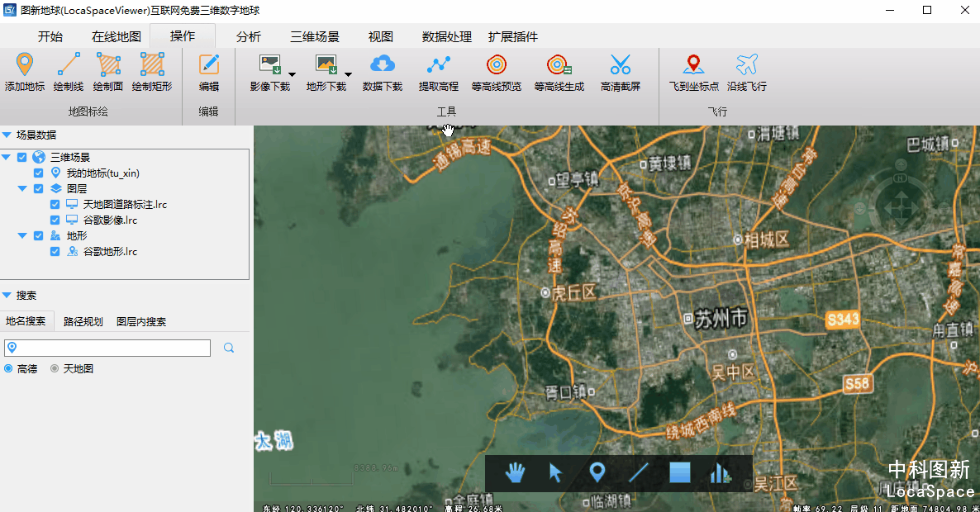
Task: Click the 虎丘区 district label on map
Action: tap(573, 292)
